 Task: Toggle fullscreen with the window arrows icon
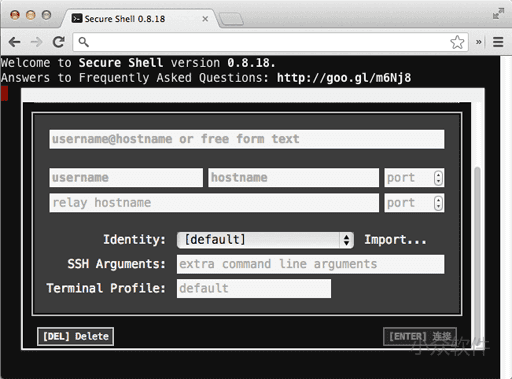tap(498, 13)
